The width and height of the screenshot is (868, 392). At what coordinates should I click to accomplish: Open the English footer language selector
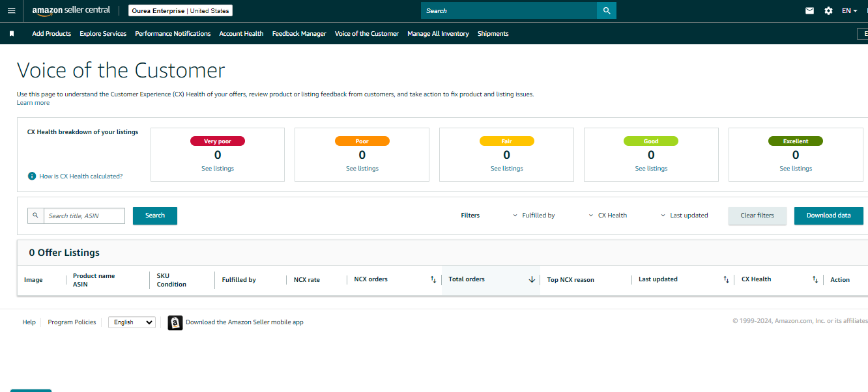pos(132,322)
